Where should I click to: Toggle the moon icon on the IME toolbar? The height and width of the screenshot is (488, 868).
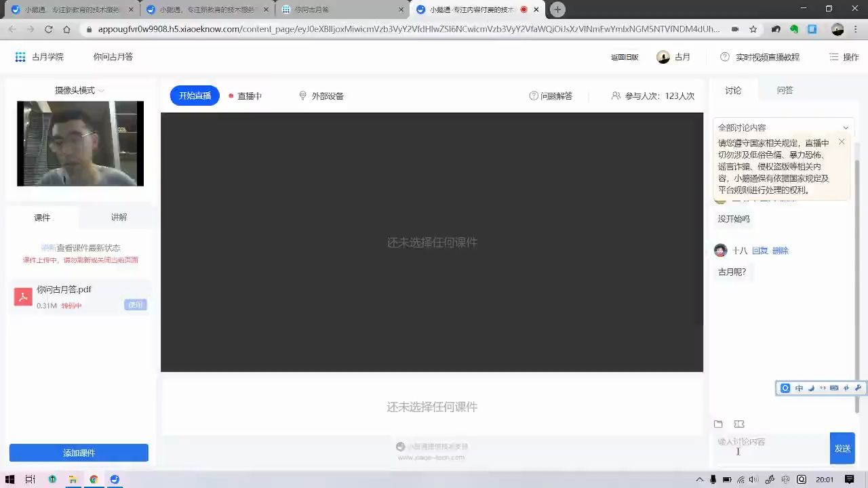tap(811, 388)
